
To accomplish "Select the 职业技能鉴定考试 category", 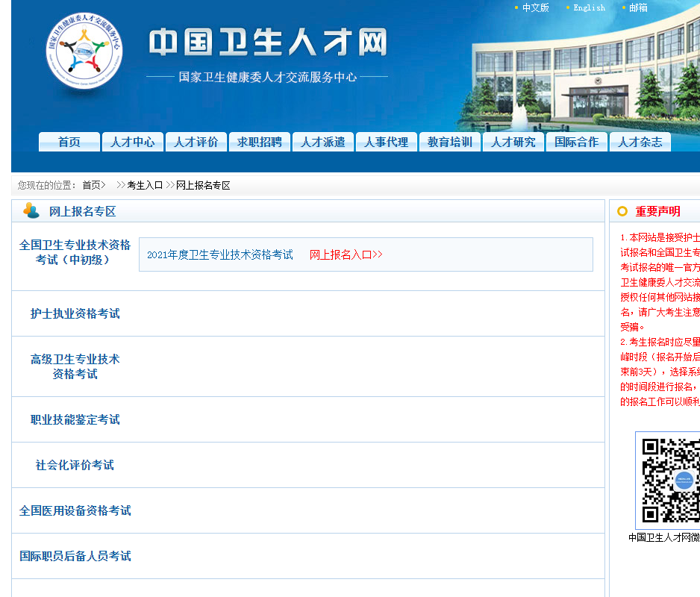I will coord(75,419).
